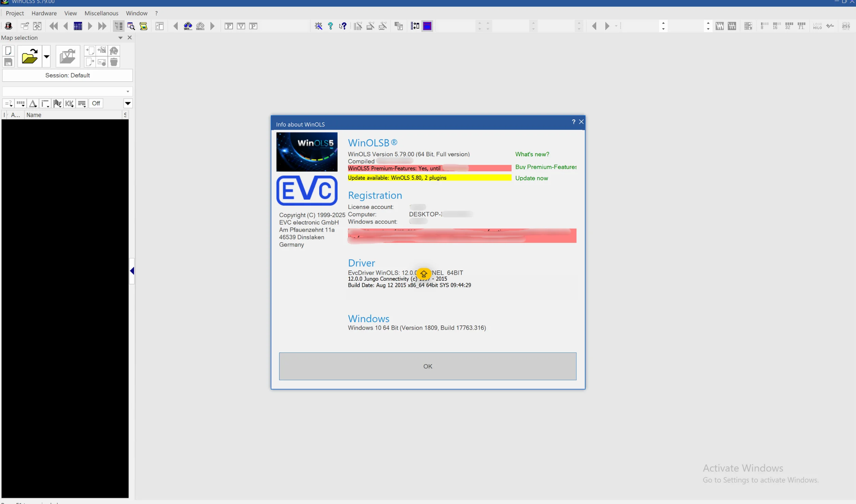This screenshot has height=504, width=856.
Task: Click the new blank project icon
Action: click(8, 51)
